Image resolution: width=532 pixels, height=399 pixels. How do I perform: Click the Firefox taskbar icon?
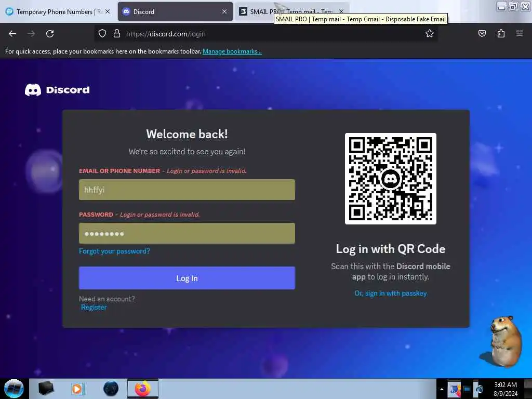pos(143,389)
